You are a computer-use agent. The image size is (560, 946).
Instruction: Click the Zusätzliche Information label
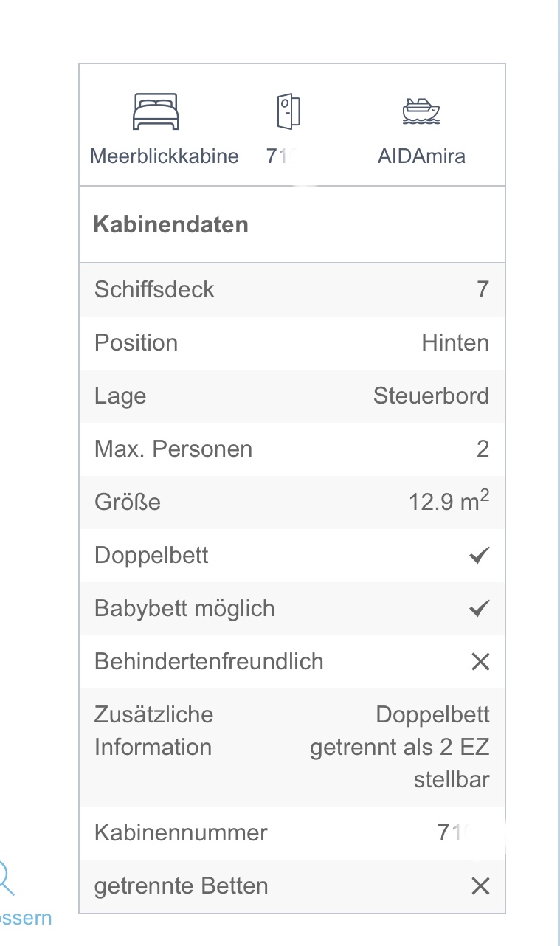pos(153,731)
